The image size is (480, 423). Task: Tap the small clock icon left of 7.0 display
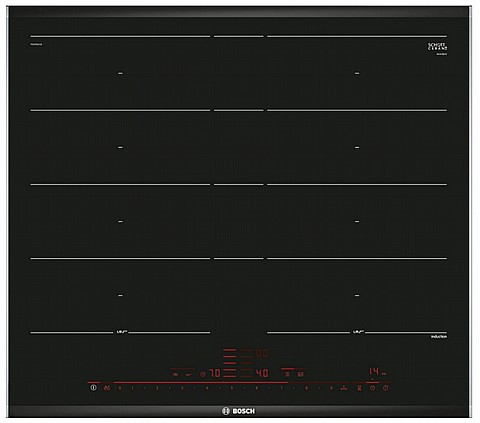click(202, 374)
